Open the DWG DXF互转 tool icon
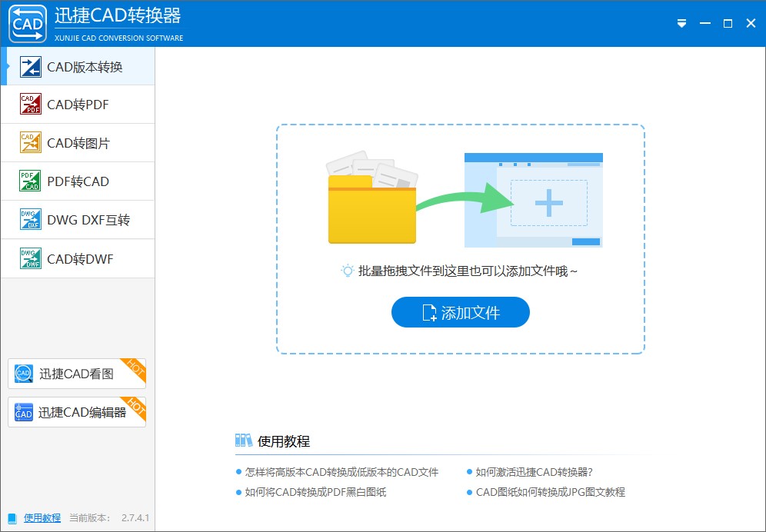 click(x=29, y=219)
